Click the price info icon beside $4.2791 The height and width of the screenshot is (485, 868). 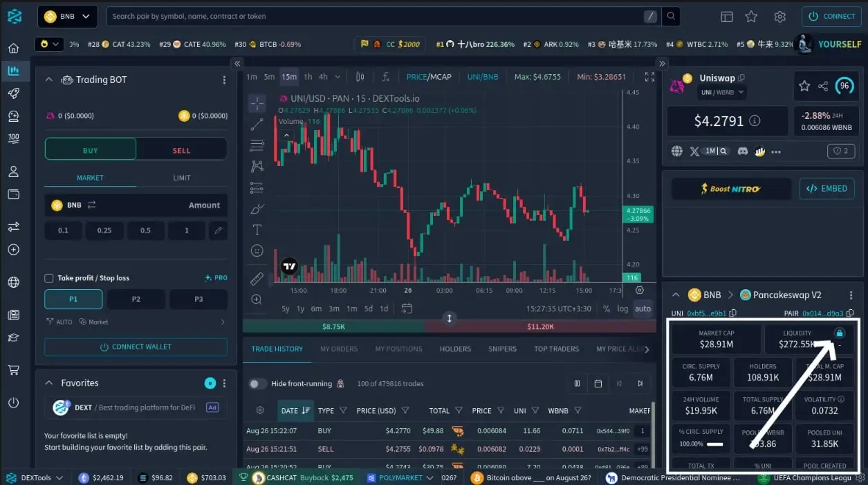click(x=755, y=121)
